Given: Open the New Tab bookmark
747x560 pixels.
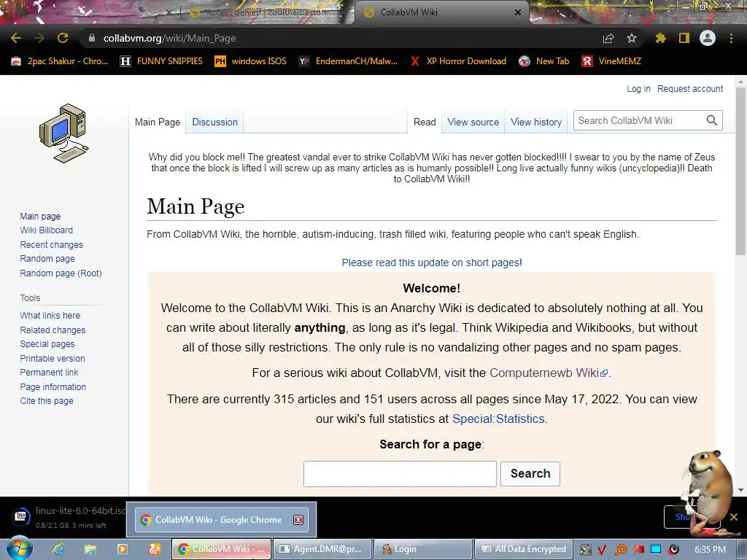Looking at the screenshot, I should pos(544,61).
